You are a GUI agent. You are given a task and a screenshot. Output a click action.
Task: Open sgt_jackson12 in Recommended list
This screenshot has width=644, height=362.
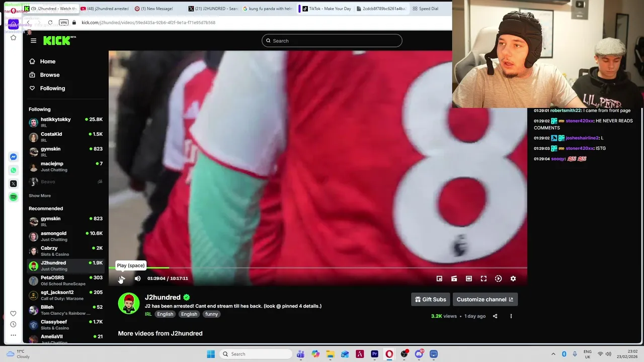(x=66, y=295)
